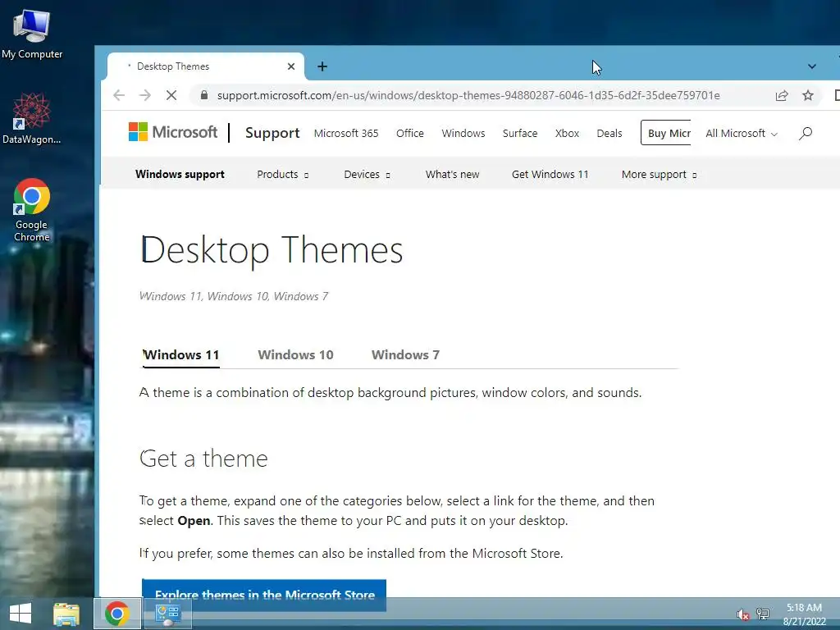840x630 pixels.
Task: Select the Windows 11 tab
Action: [181, 354]
